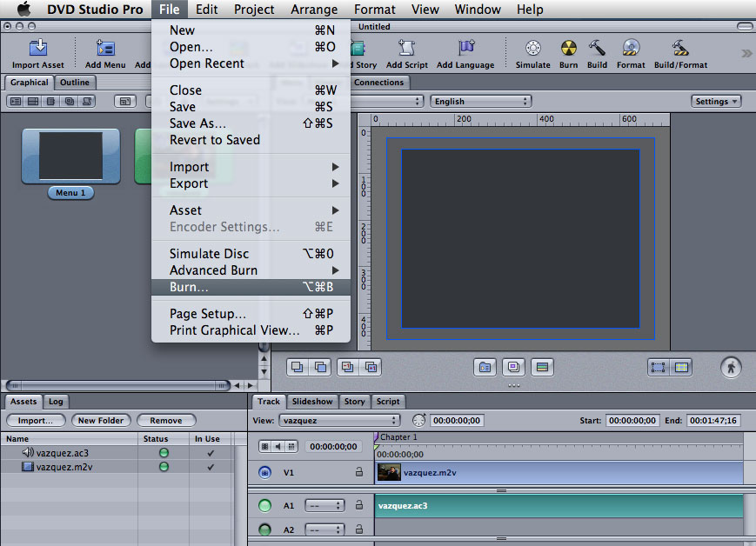The image size is (756, 546).
Task: Open the Script tab in Track editor
Action: pyautogui.click(x=388, y=402)
